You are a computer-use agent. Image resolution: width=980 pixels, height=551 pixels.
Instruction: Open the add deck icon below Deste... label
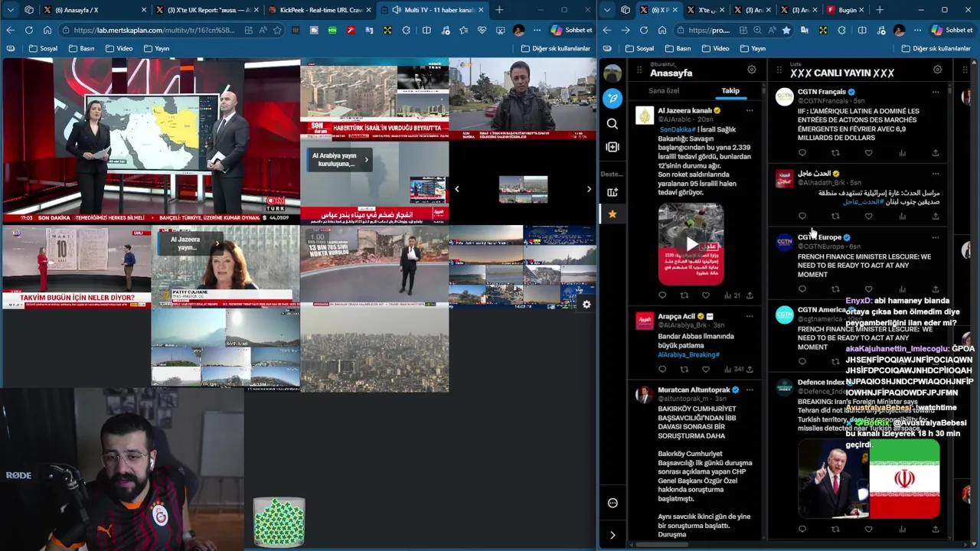(612, 192)
